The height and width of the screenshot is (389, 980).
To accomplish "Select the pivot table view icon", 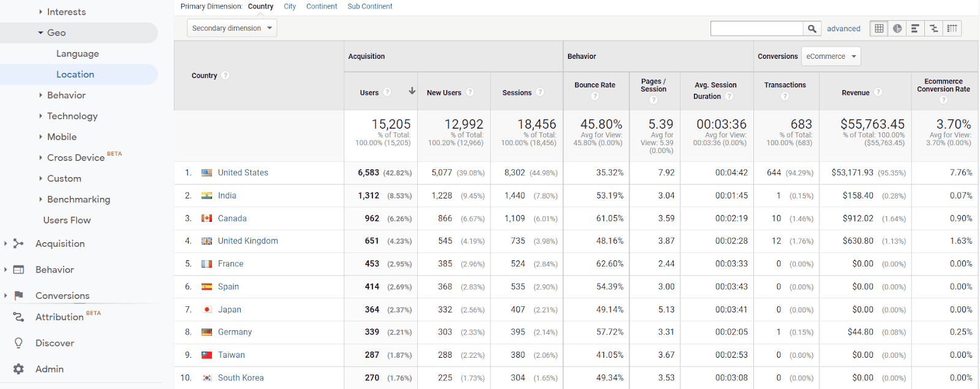I will [x=952, y=29].
